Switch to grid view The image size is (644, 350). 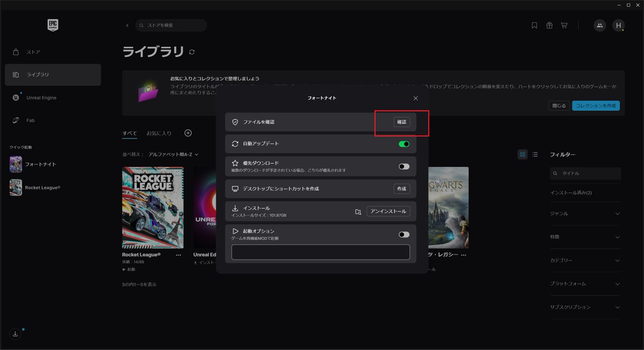(x=523, y=155)
